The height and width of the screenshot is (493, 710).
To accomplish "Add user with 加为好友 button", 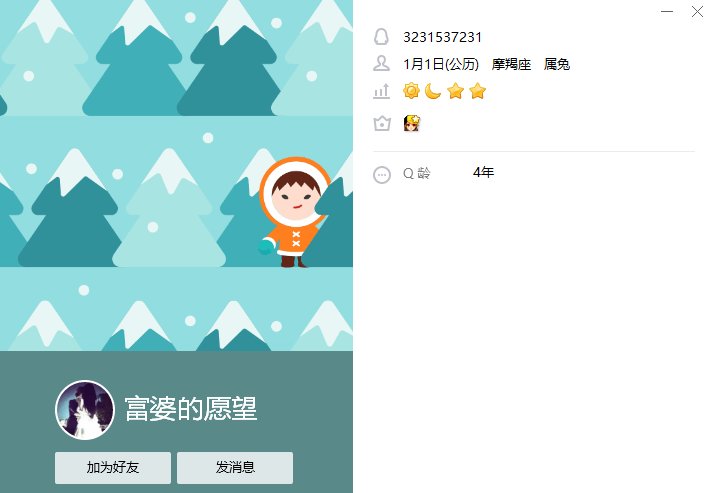I will (113, 468).
